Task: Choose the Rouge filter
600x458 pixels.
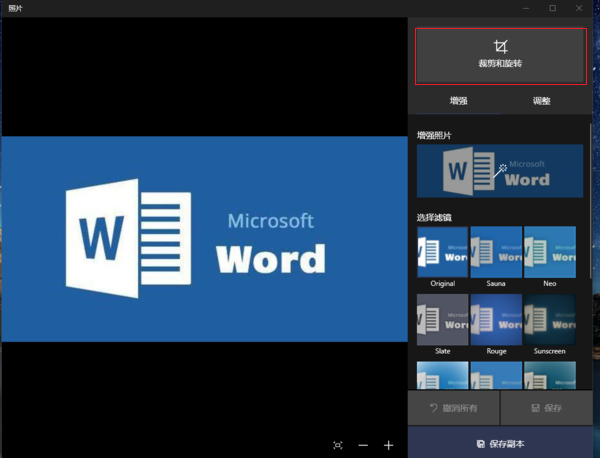Action: [x=496, y=320]
